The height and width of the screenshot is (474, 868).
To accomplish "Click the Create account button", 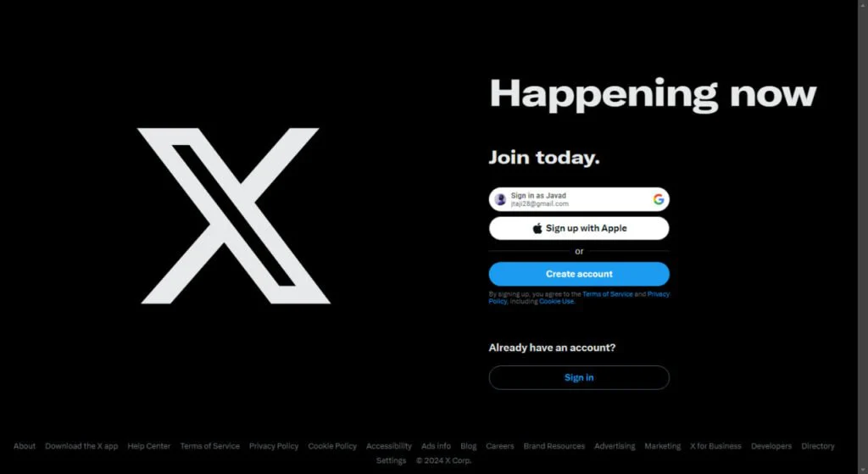I will coord(579,274).
